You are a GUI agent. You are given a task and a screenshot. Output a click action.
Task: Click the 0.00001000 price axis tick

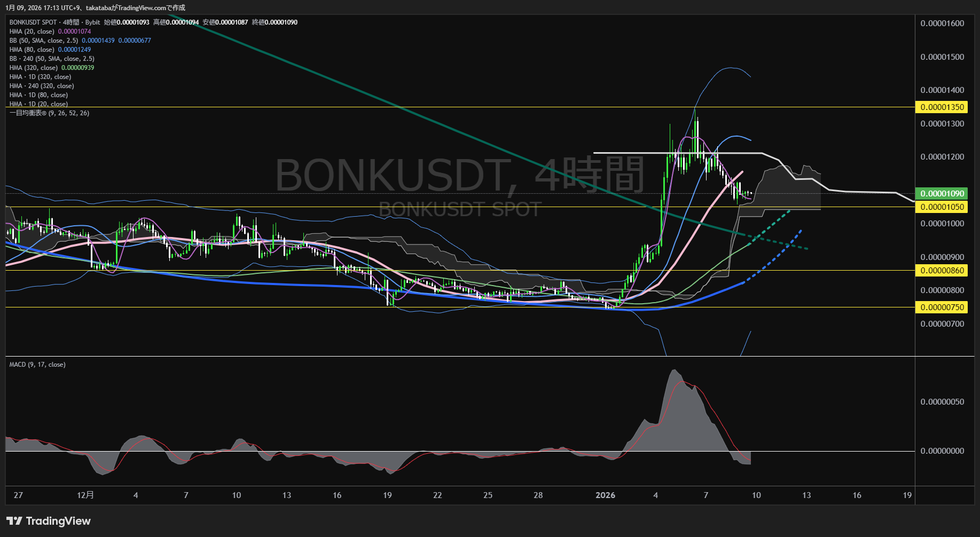coord(942,224)
